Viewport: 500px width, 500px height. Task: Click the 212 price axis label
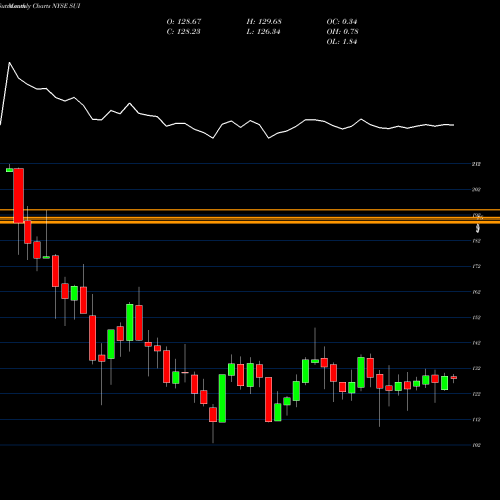[476, 164]
